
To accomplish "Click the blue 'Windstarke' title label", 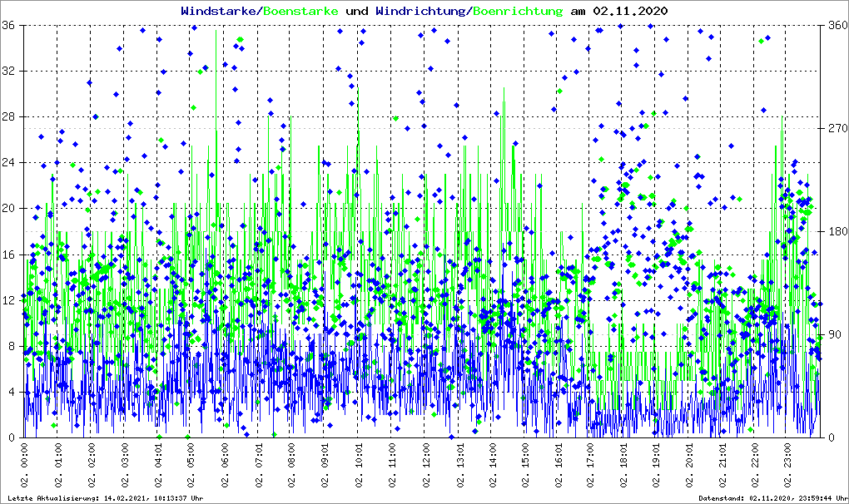I will (x=220, y=12).
